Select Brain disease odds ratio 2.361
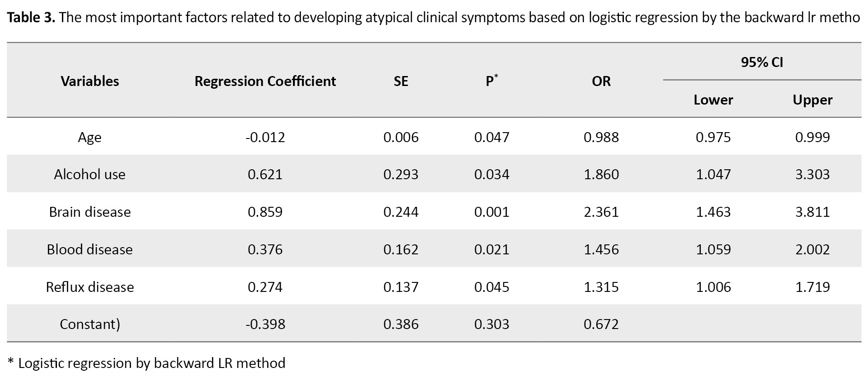Viewport: 868px width, 377px height. click(x=601, y=212)
